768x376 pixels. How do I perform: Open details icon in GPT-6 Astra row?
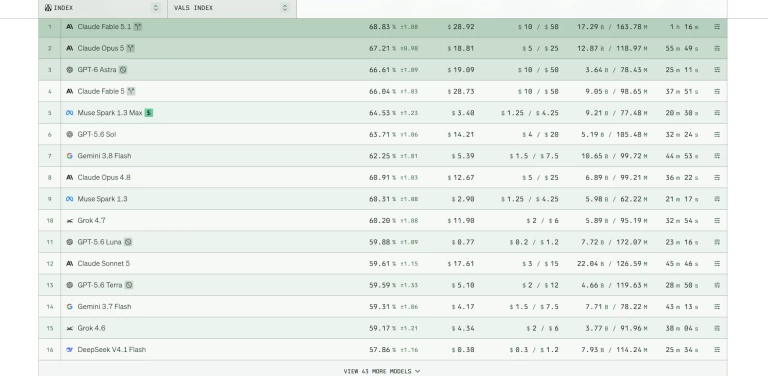(717, 70)
